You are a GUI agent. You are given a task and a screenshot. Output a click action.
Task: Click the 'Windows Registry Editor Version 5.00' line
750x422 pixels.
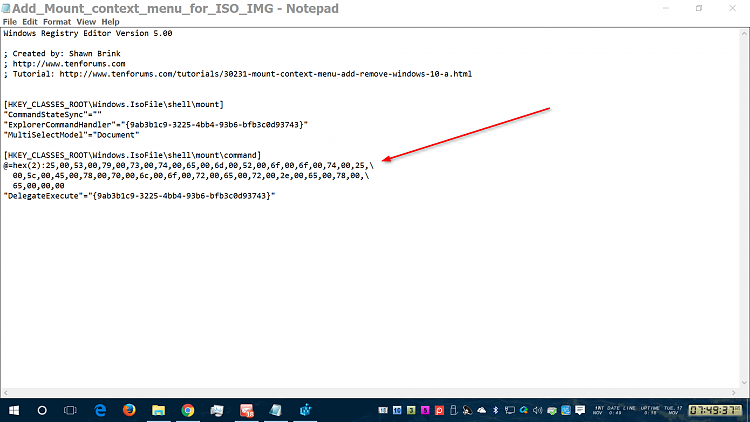tap(88, 33)
